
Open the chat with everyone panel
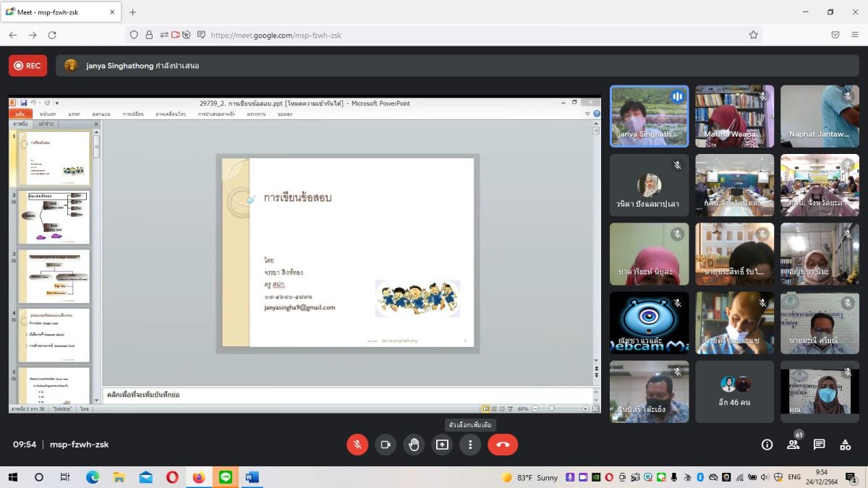(x=819, y=445)
